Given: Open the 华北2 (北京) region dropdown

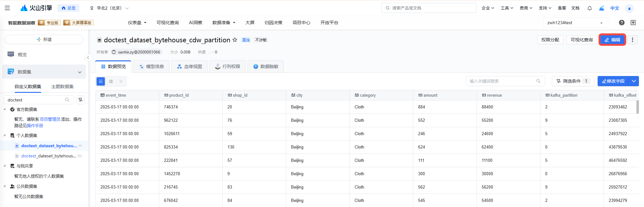Looking at the screenshot, I should 110,8.
